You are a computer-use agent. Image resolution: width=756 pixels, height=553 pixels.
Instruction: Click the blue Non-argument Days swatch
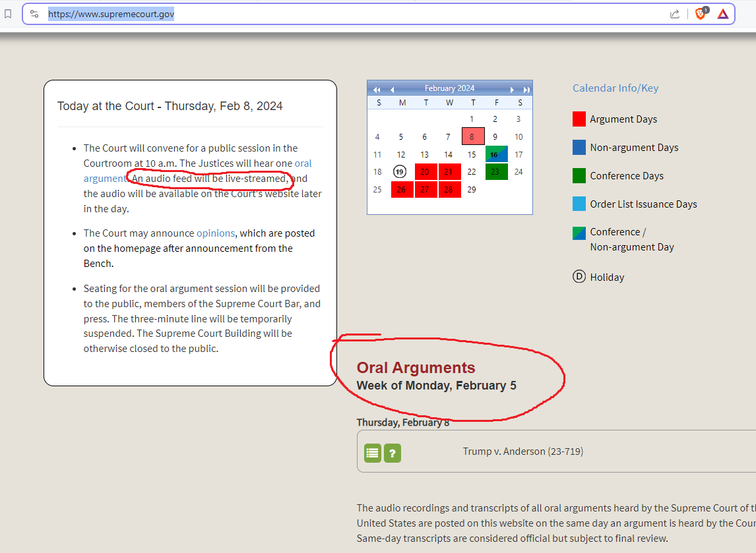579,148
